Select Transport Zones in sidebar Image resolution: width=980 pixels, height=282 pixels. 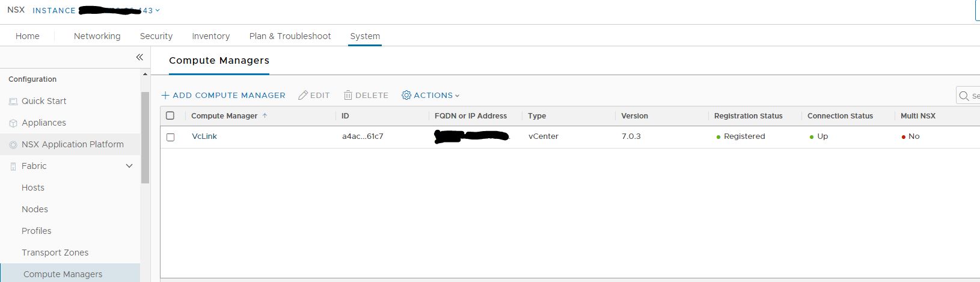[55, 253]
